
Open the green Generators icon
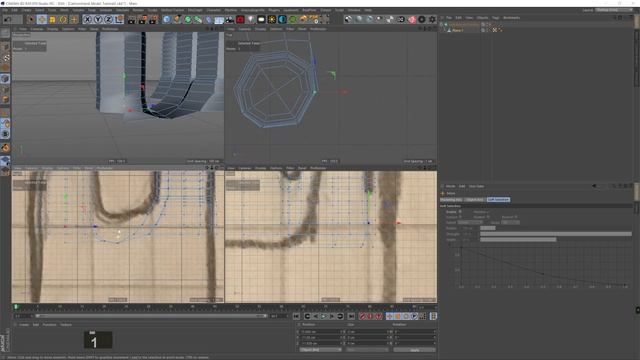[x=187, y=19]
